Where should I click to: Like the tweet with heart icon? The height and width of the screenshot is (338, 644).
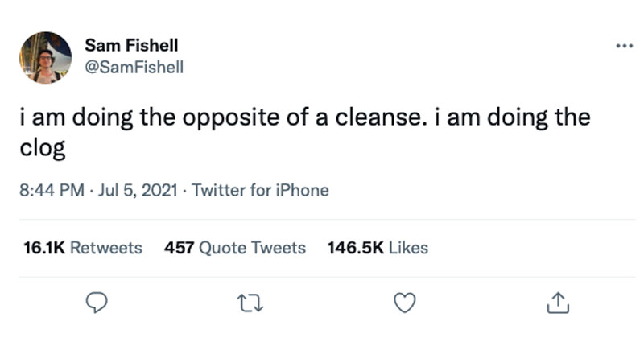(405, 303)
